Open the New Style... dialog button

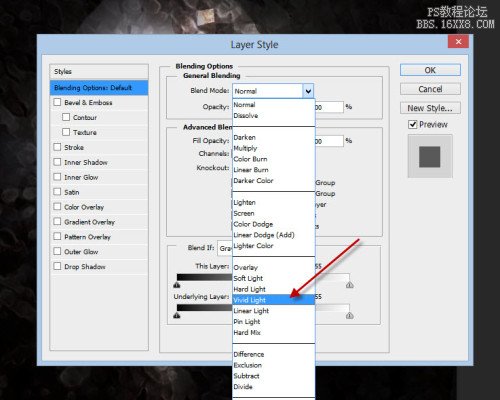(430, 108)
